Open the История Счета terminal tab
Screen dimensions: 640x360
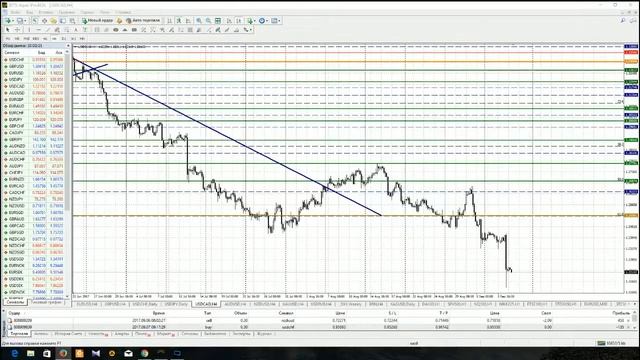coord(68,334)
